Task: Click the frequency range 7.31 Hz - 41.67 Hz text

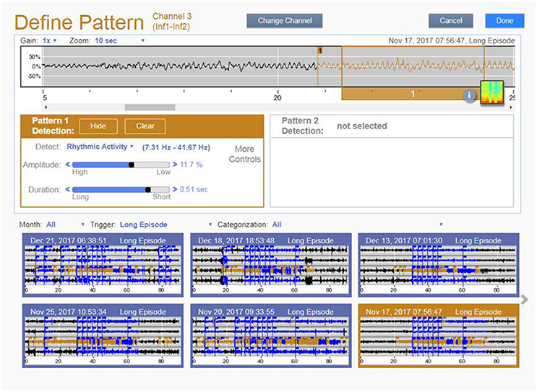Action: pos(176,147)
